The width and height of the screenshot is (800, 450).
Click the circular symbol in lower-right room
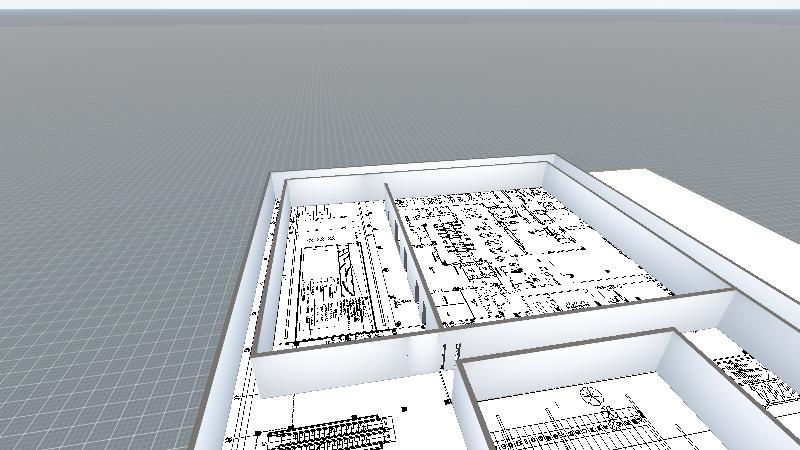point(592,397)
